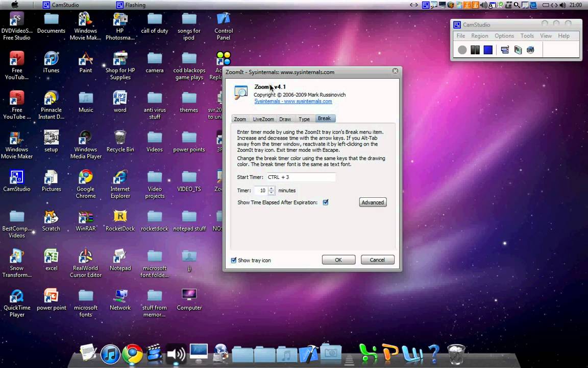The image size is (588, 368).
Task: Select the Break tab in ZoomIt
Action: [325, 118]
